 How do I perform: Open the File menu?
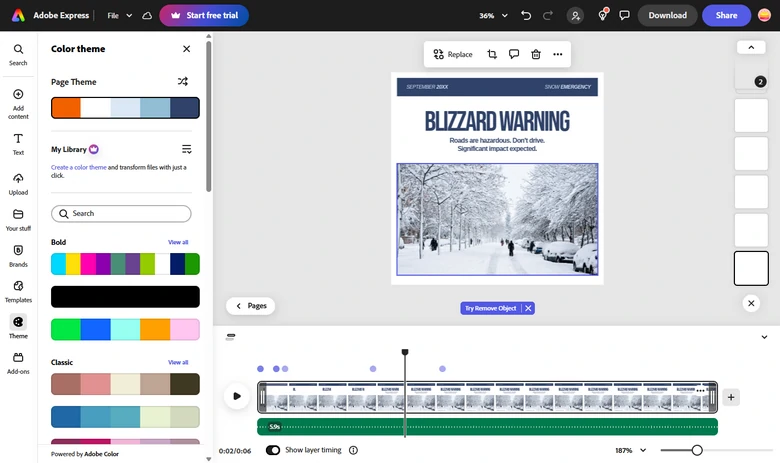point(113,15)
